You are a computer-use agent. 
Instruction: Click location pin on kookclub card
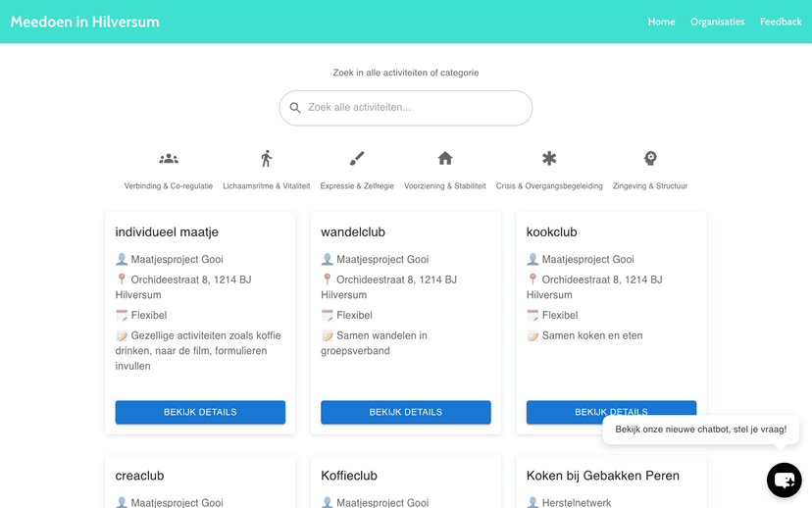point(533,279)
